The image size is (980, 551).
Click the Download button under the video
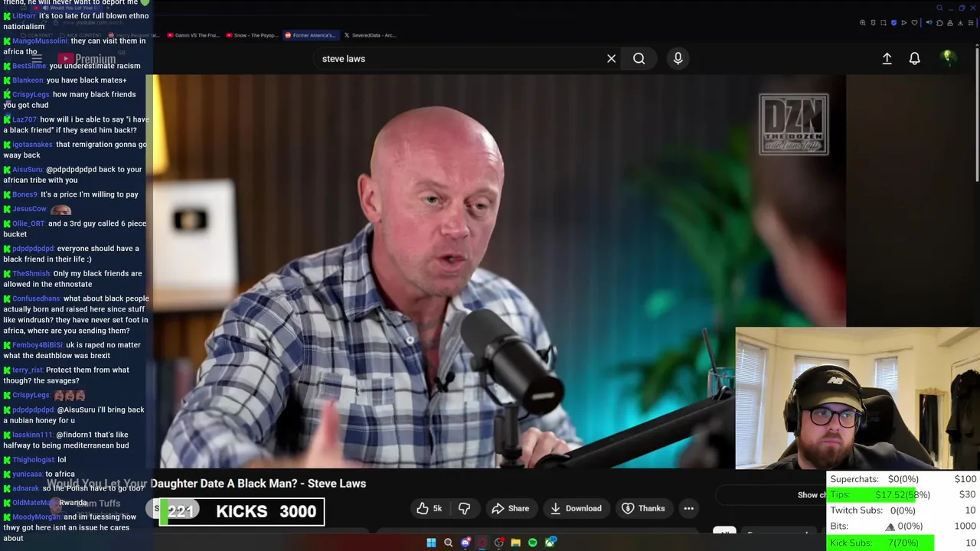click(x=575, y=508)
